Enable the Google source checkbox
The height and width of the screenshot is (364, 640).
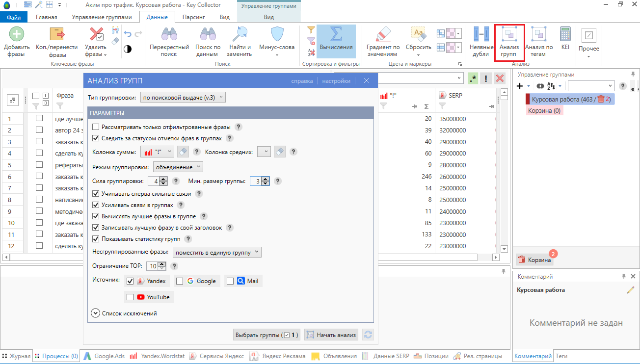[x=180, y=281]
